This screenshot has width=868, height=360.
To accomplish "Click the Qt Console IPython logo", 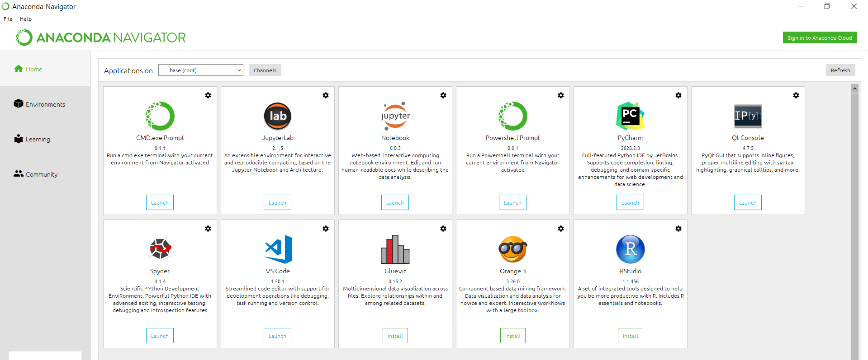I will click(x=748, y=116).
